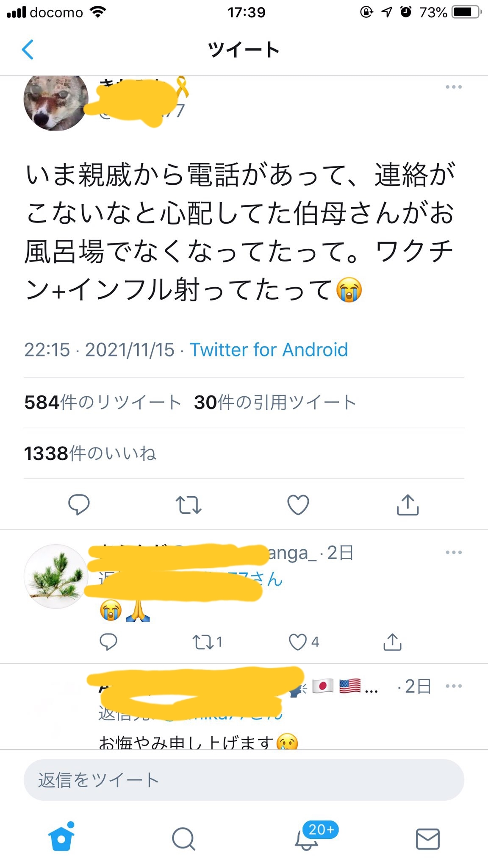The width and height of the screenshot is (488, 868).
Task: View the 584 retweets list
Action: pos(103,403)
